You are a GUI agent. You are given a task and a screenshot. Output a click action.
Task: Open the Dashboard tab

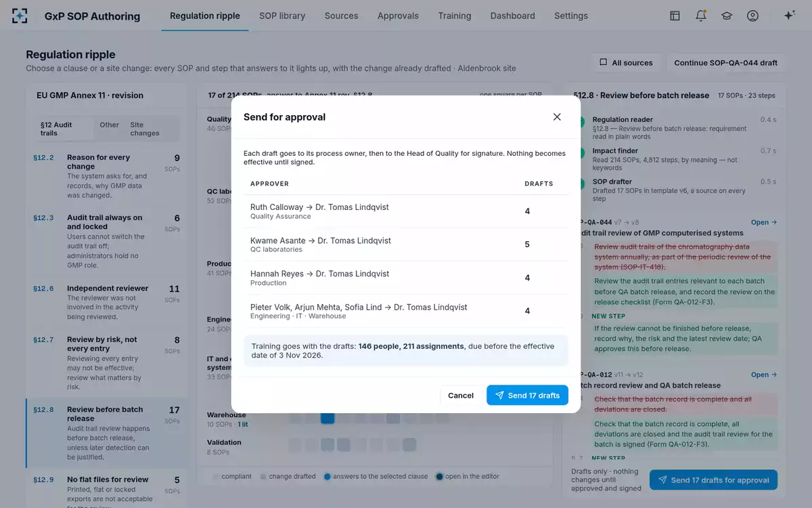(x=513, y=16)
